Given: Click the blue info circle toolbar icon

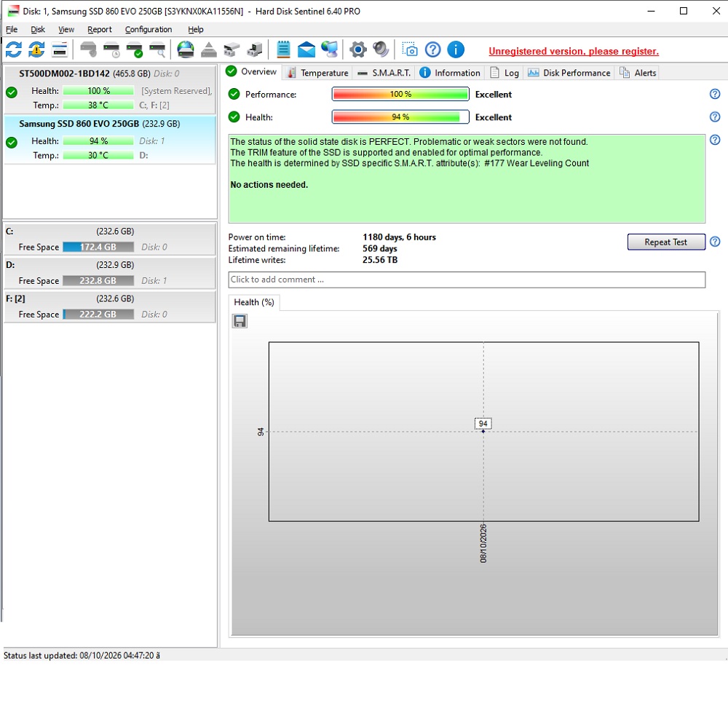Looking at the screenshot, I should [456, 50].
